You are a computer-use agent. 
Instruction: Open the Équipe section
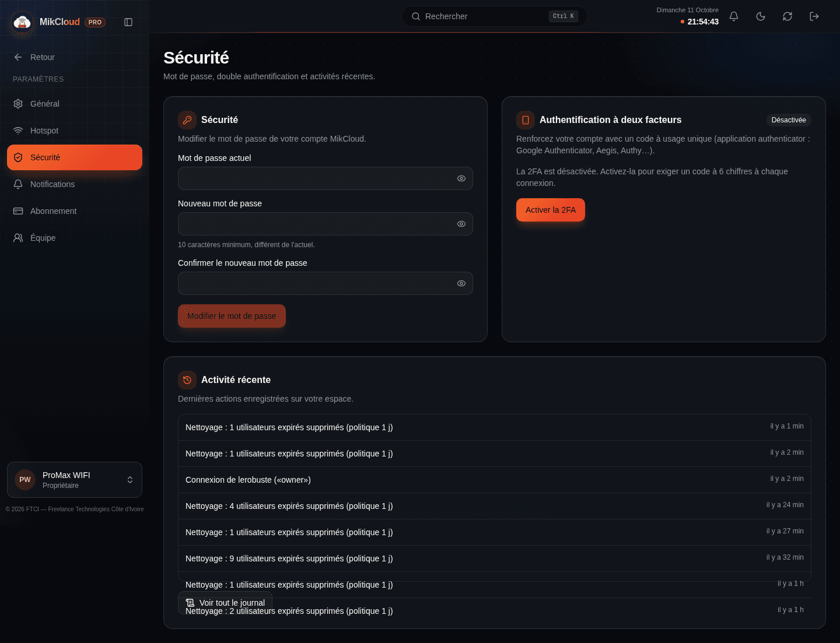tap(75, 238)
